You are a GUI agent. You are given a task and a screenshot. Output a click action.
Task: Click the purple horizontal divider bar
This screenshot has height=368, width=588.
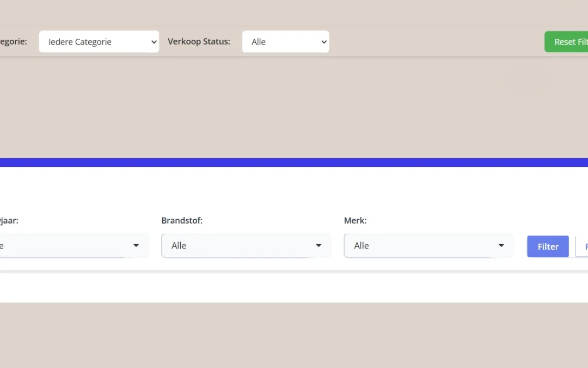[294, 161]
